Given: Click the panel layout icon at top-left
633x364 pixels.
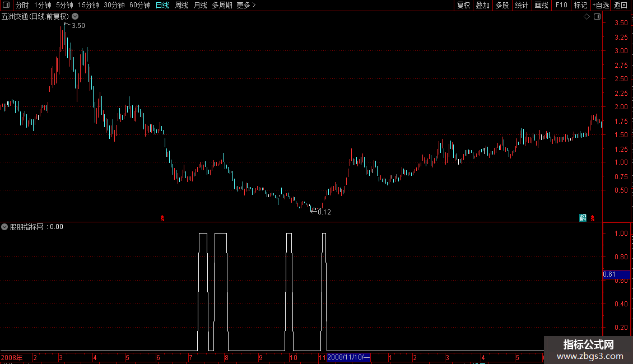Looking at the screenshot, I should 6,5.
